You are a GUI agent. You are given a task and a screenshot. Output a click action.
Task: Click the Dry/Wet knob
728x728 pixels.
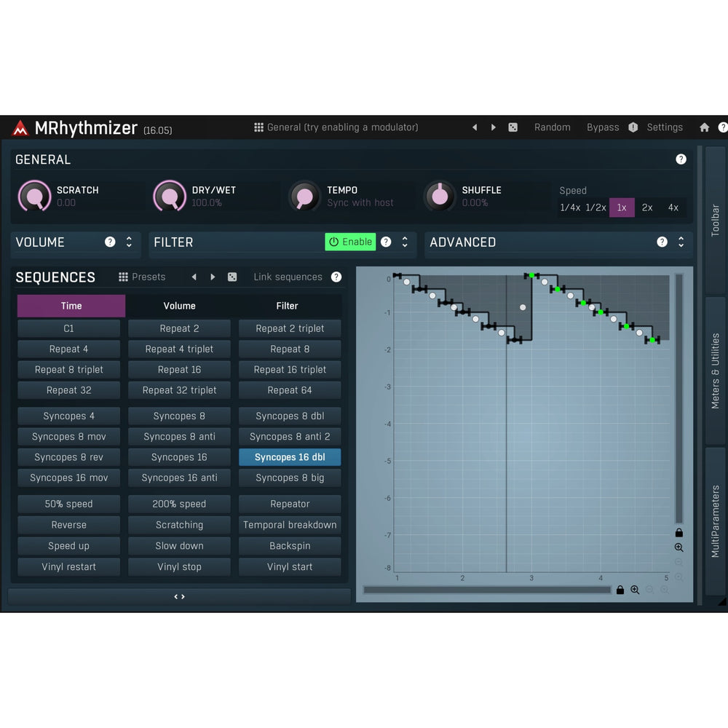[x=170, y=196]
